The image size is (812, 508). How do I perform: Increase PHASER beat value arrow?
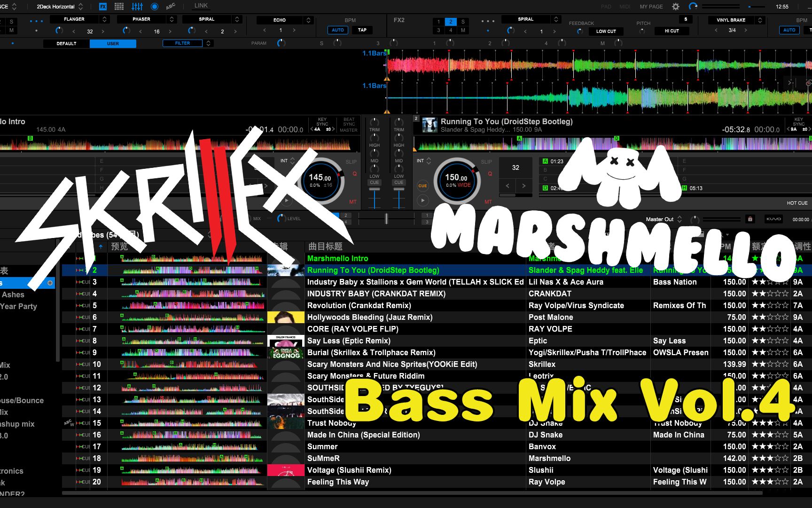[x=170, y=31]
